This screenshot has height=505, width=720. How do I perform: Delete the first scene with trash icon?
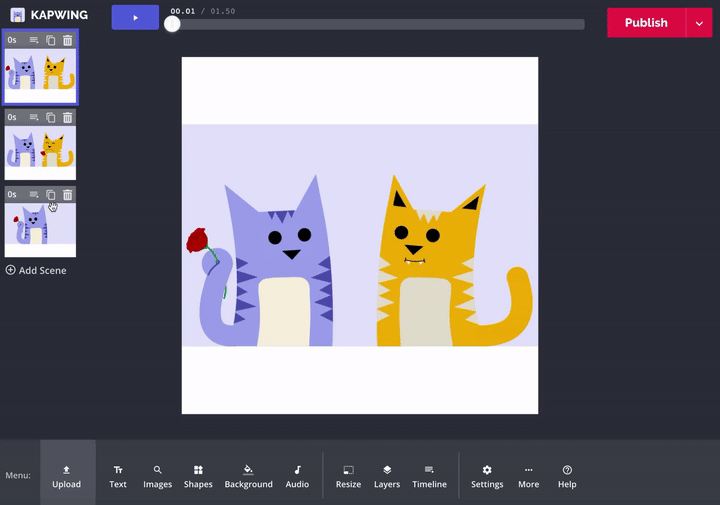click(68, 40)
